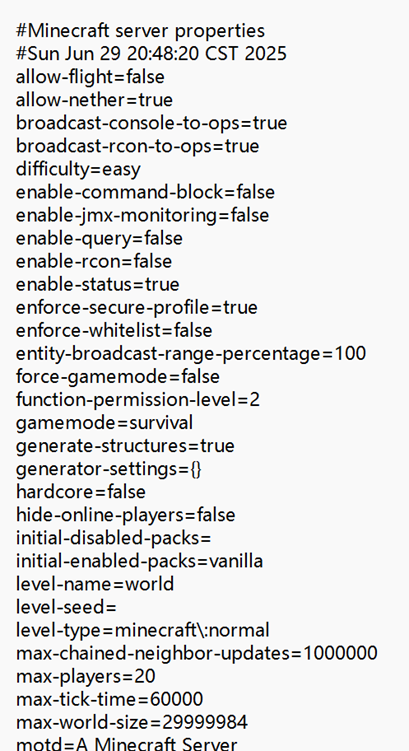Click the initial-enabled-packs=vanilla line

[139, 561]
